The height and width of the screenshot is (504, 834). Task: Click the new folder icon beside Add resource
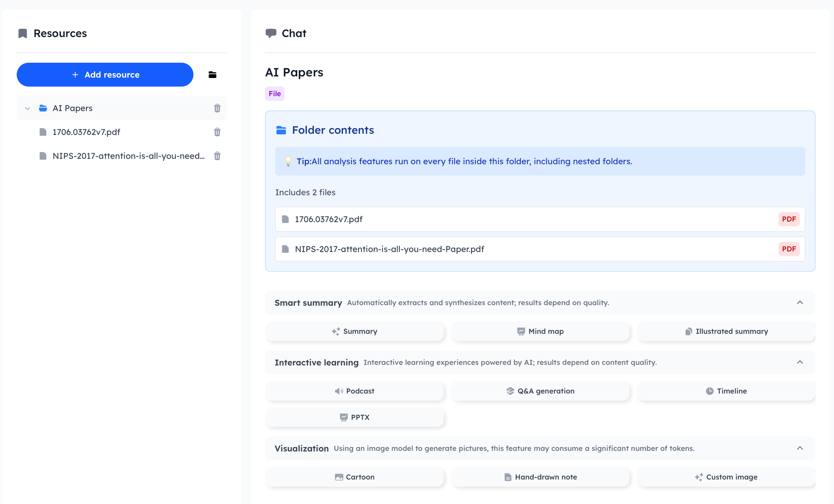[212, 75]
